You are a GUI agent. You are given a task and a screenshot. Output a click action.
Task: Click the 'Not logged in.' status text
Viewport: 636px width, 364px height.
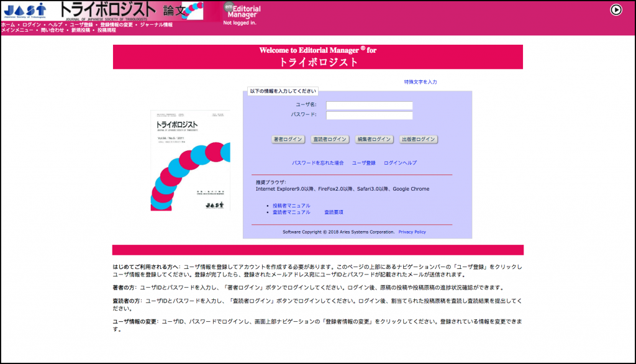pyautogui.click(x=240, y=23)
